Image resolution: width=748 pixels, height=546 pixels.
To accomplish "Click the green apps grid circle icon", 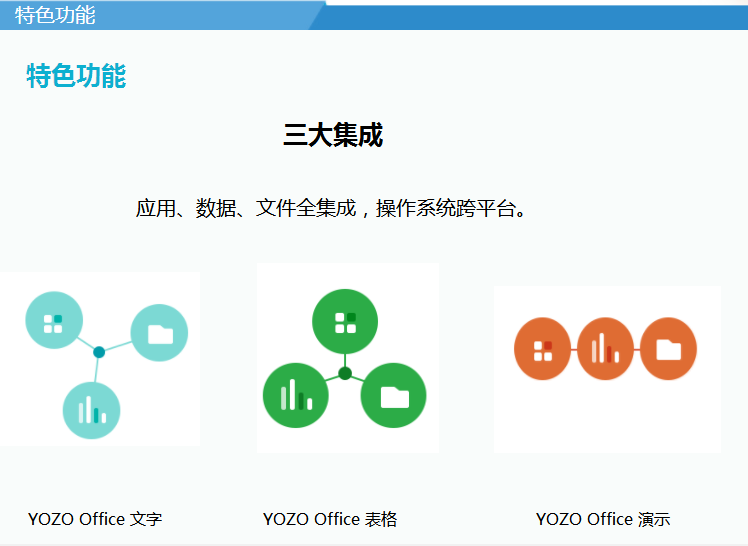I will tap(345, 322).
